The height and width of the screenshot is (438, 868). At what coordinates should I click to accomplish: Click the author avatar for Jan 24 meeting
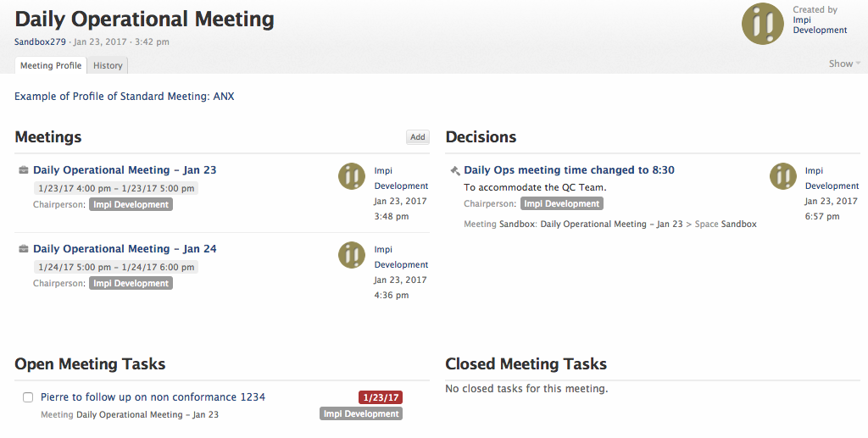[x=352, y=255]
